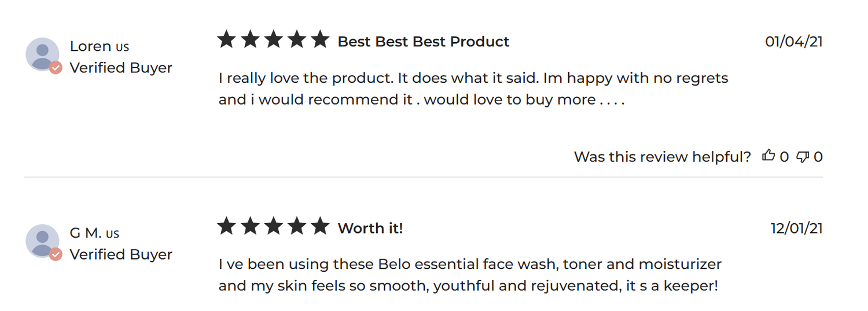Click the Belo essential face wash review text
The image size is (868, 311).
470,275
